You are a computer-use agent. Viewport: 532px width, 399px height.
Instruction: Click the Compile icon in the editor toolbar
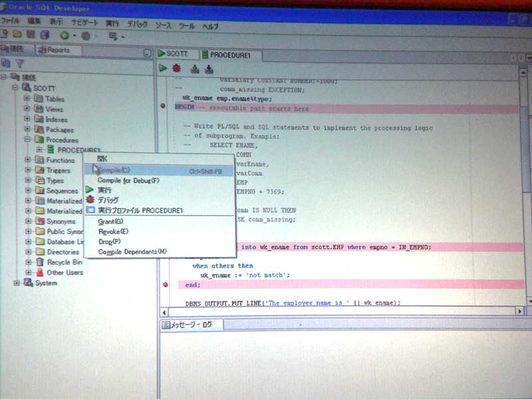pyautogui.click(x=195, y=69)
